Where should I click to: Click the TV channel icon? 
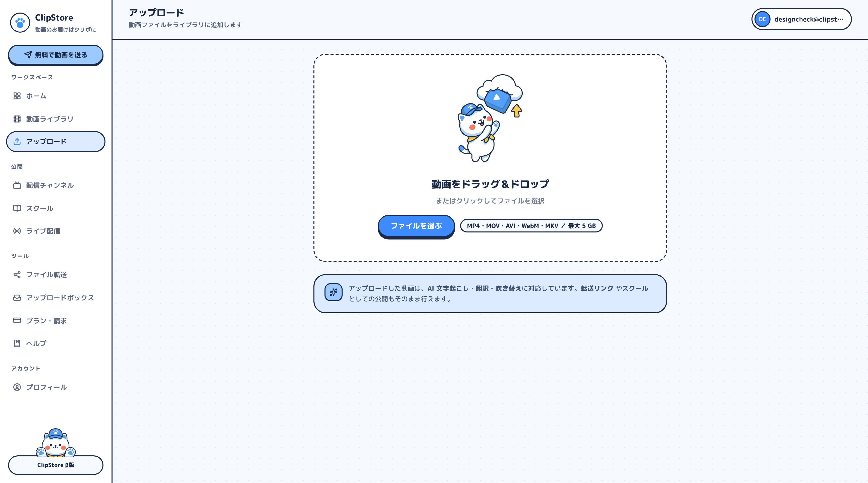tap(17, 185)
